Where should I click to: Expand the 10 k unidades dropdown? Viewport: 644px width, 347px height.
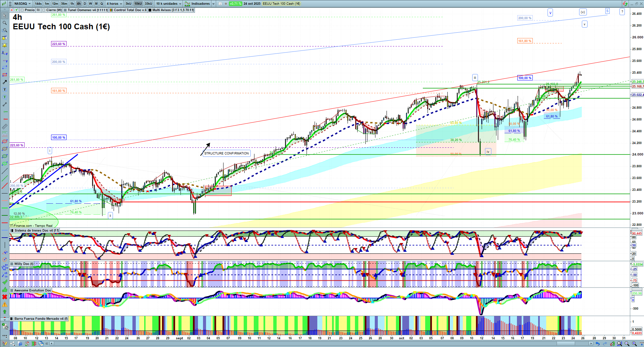pyautogui.click(x=168, y=4)
